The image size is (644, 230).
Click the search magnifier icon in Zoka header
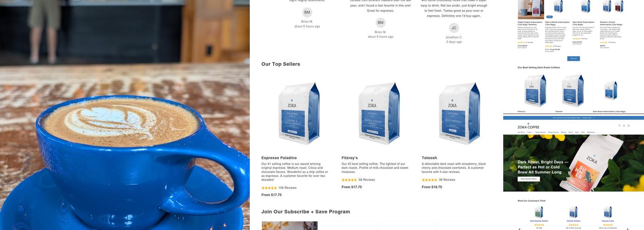click(620, 126)
